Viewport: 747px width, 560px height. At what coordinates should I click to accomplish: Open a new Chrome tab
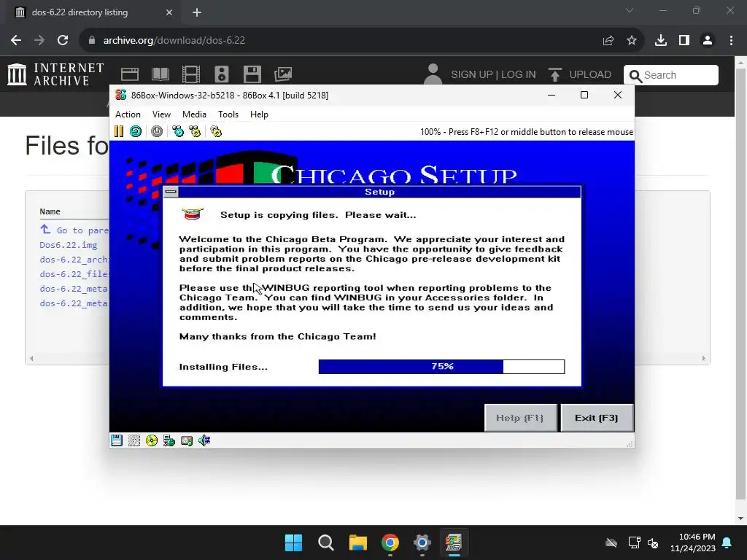coord(197,12)
